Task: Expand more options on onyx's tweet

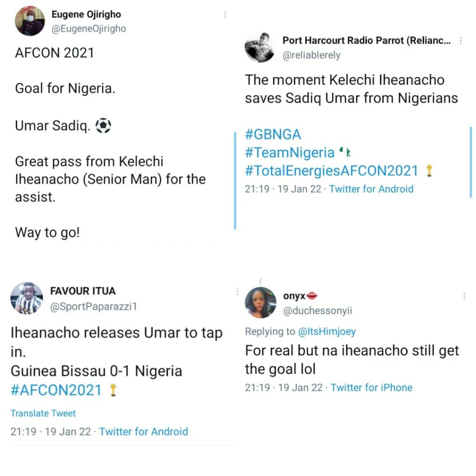Action: point(464,296)
